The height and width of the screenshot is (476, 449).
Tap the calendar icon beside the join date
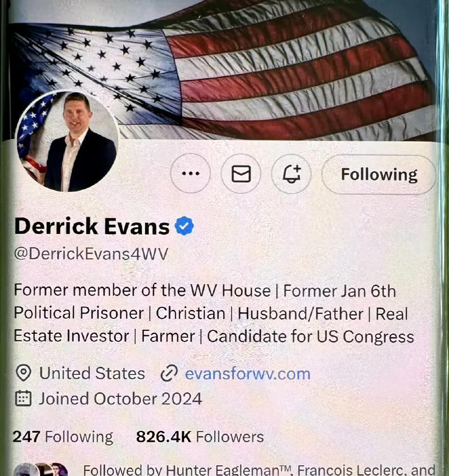23,399
